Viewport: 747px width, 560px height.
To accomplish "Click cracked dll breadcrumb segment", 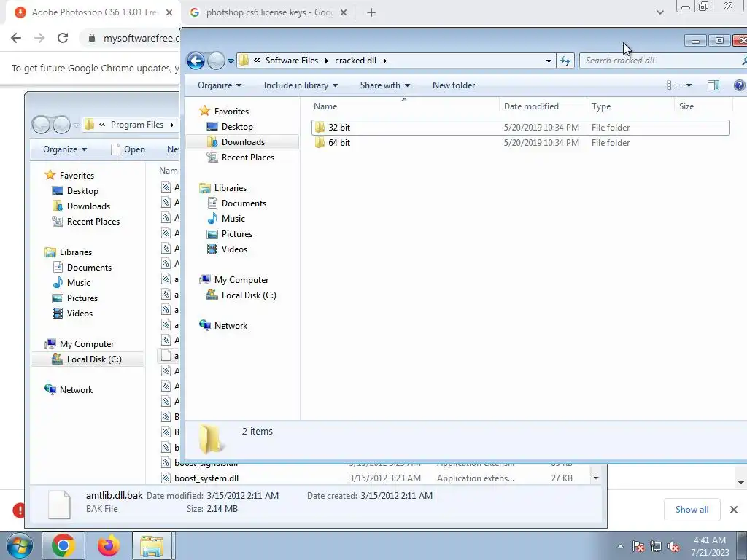I will pyautogui.click(x=355, y=61).
